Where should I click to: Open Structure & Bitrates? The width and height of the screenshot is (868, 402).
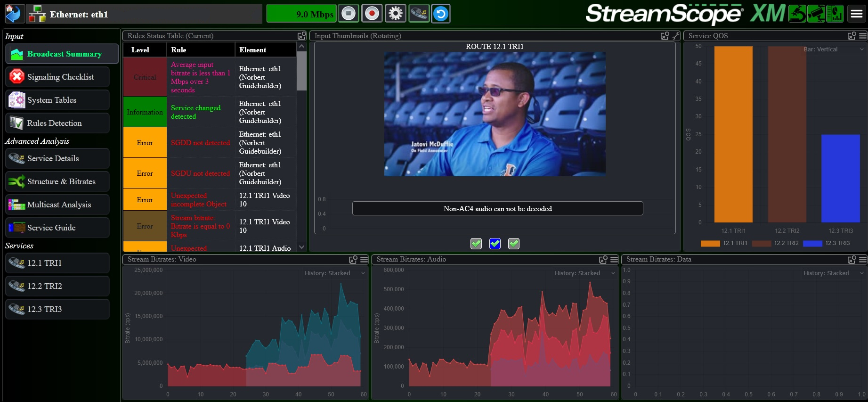coord(57,181)
